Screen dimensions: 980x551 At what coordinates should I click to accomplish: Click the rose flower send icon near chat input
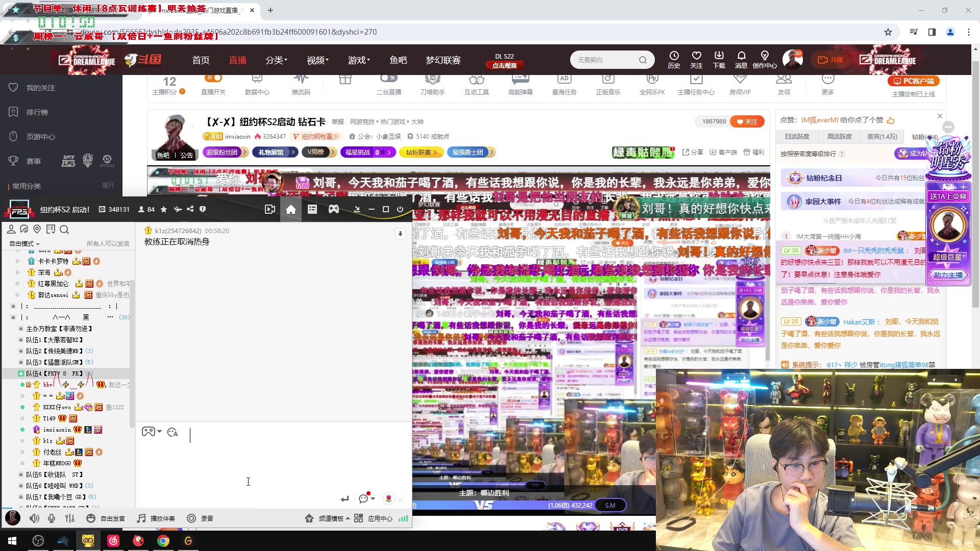tap(389, 498)
